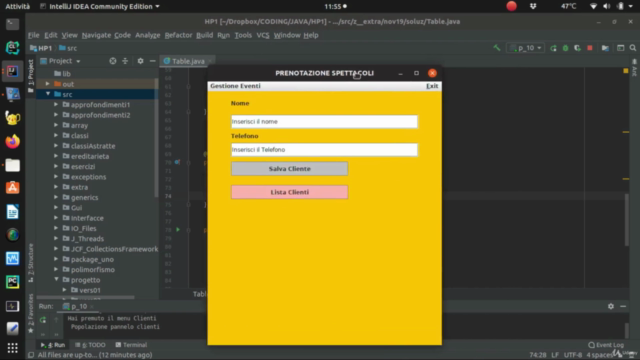Open the Terminal tool window tab
Viewport: 640px width, 360px height.
point(131,345)
